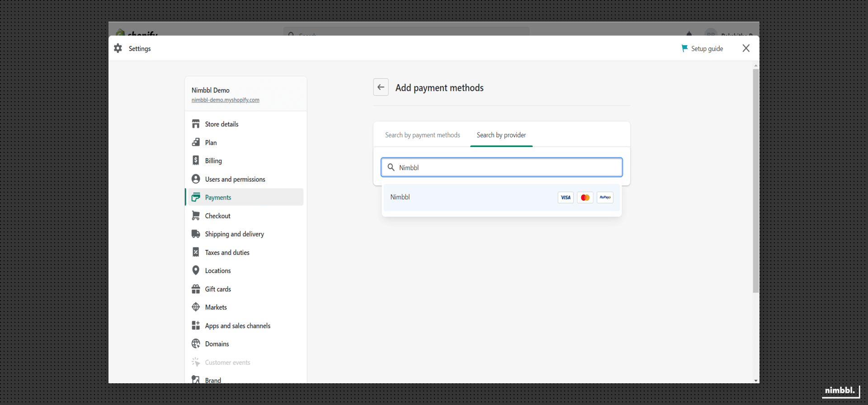868x405 pixels.
Task: Close the Settings panel with X
Action: [x=746, y=48]
